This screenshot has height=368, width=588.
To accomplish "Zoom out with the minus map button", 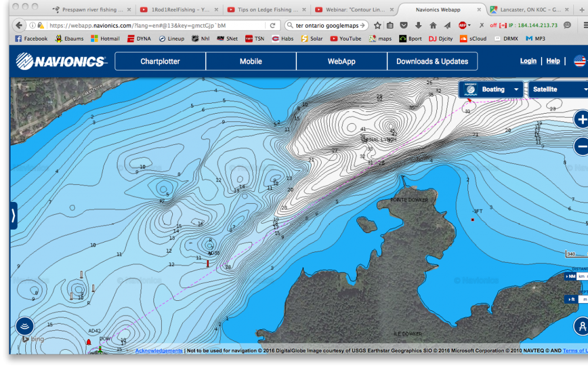I will coord(582,145).
